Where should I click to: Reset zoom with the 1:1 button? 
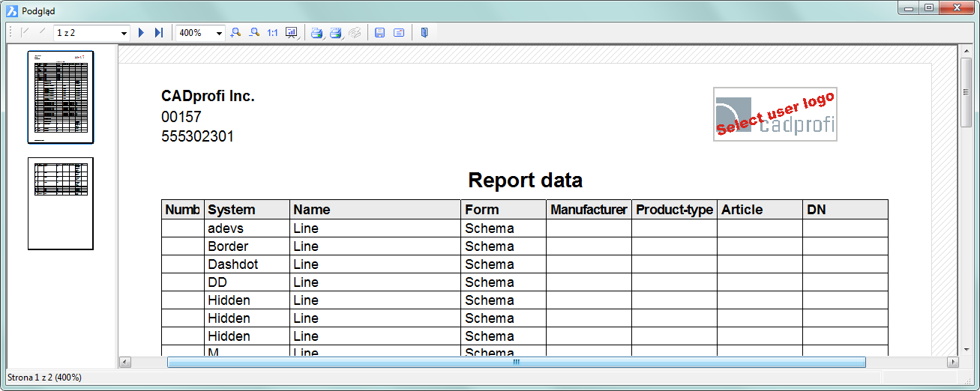[x=272, y=33]
